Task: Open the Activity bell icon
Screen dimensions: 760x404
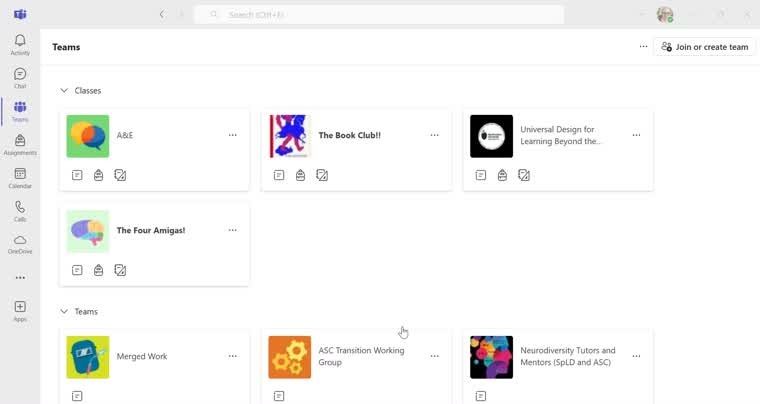Action: [x=20, y=44]
